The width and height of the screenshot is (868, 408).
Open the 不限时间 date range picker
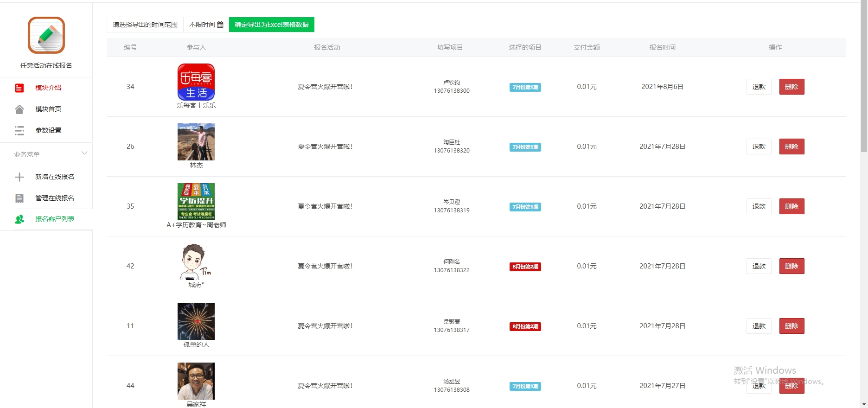(206, 25)
